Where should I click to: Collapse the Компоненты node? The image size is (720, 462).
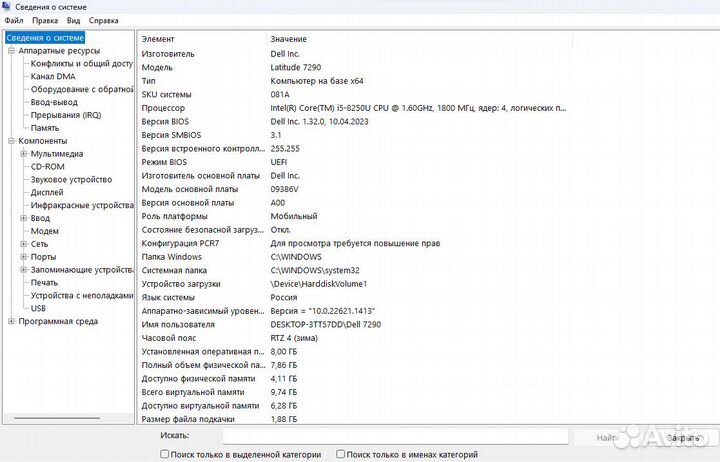[x=11, y=141]
